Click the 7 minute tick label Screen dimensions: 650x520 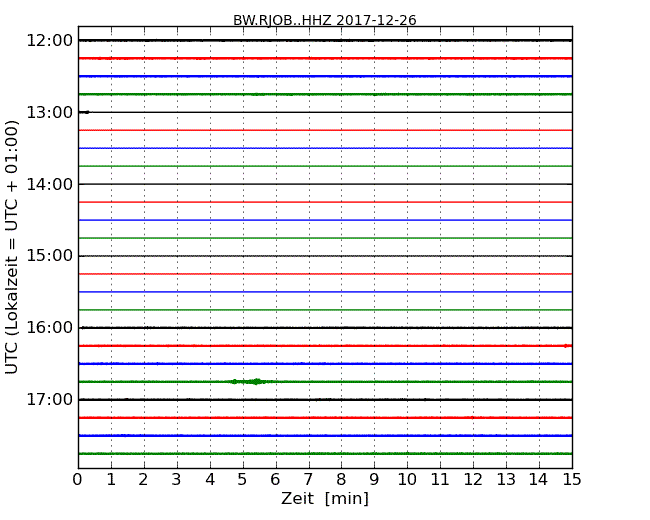pyautogui.click(x=308, y=480)
